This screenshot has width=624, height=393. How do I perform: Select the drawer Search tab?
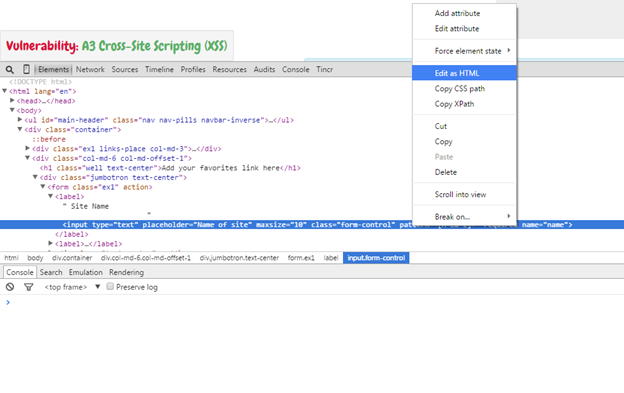click(x=51, y=272)
